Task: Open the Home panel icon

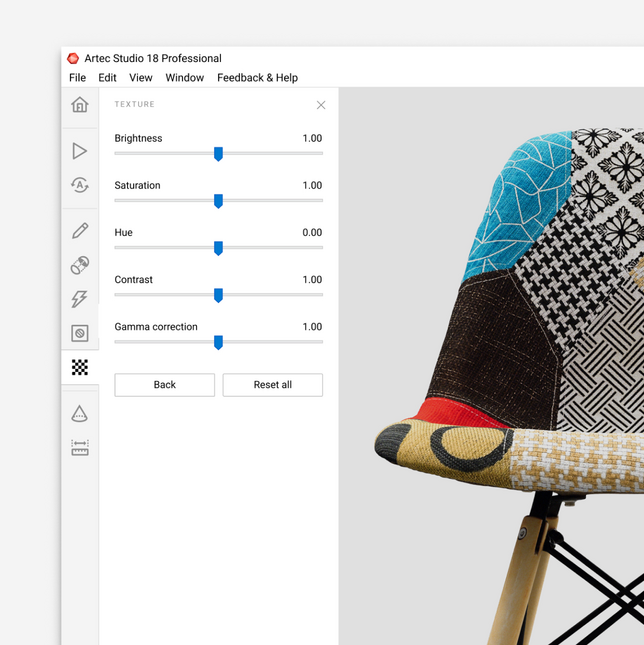Action: click(80, 104)
